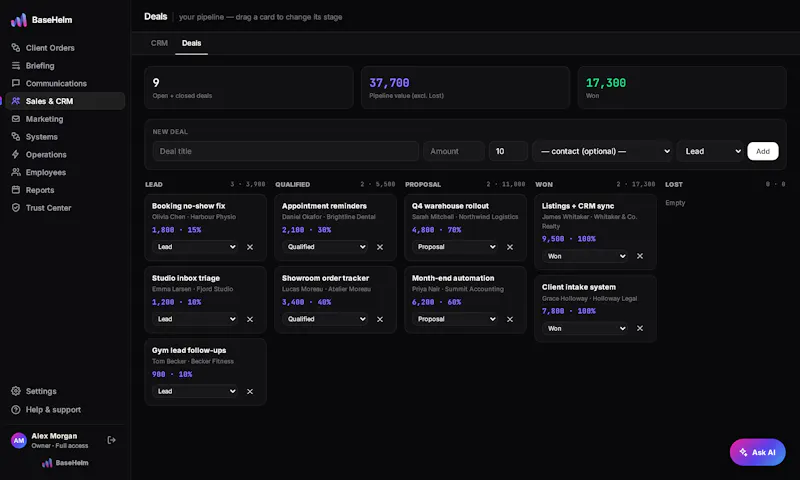Viewport: 800px width, 480px height.
Task: Delete the Studio inbox triage deal
Action: (250, 319)
